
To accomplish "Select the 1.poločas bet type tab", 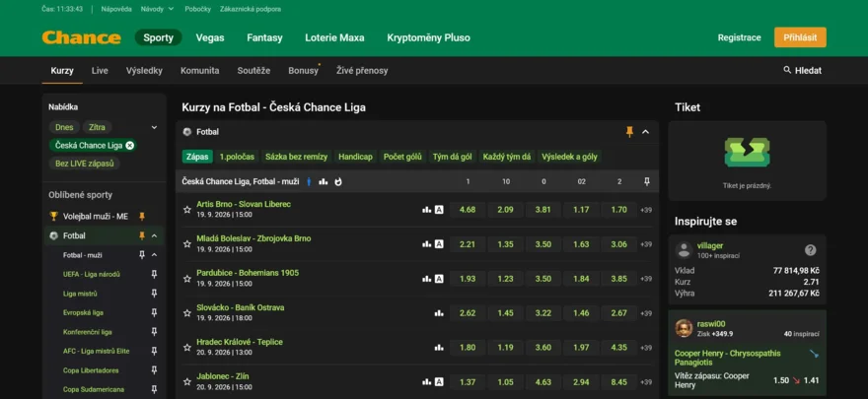I will coord(237,157).
